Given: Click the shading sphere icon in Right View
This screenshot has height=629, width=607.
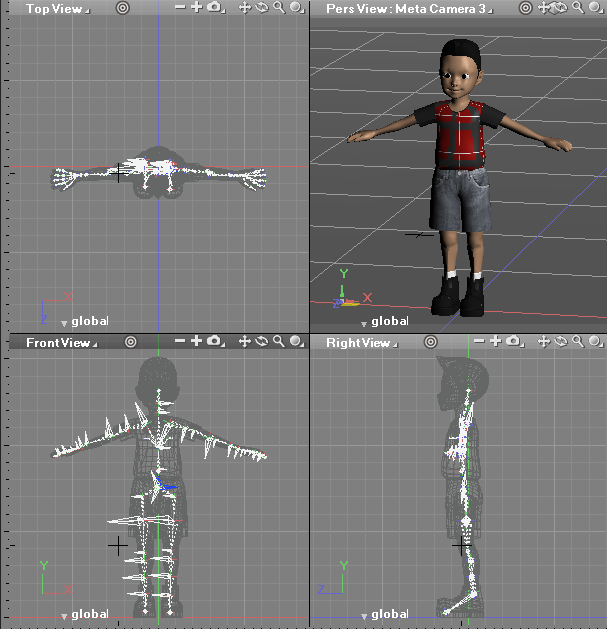Looking at the screenshot, I should click(597, 343).
